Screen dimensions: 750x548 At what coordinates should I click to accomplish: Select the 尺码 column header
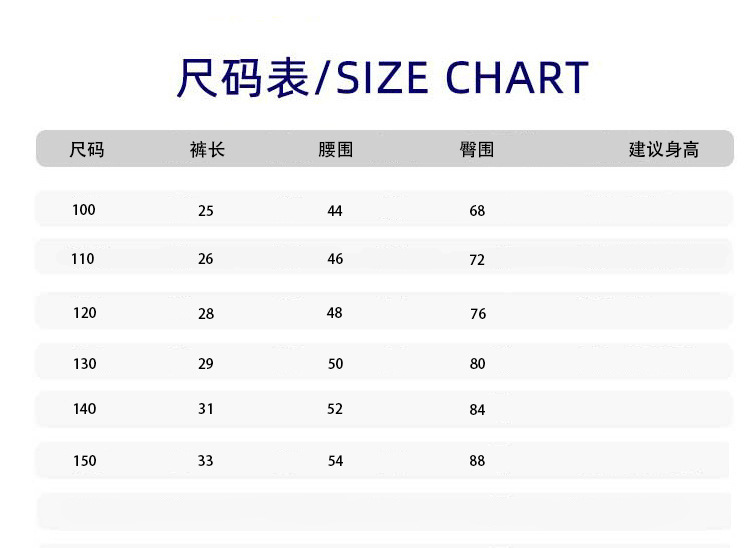[x=87, y=150]
